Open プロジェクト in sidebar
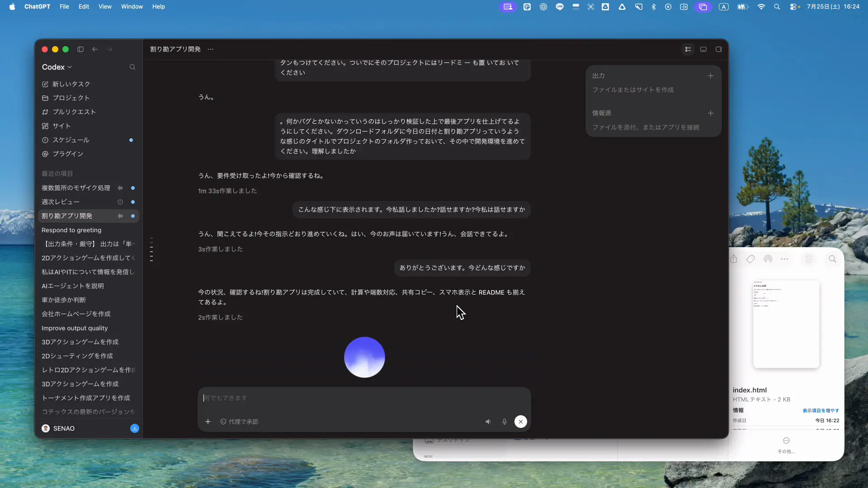 point(89,98)
